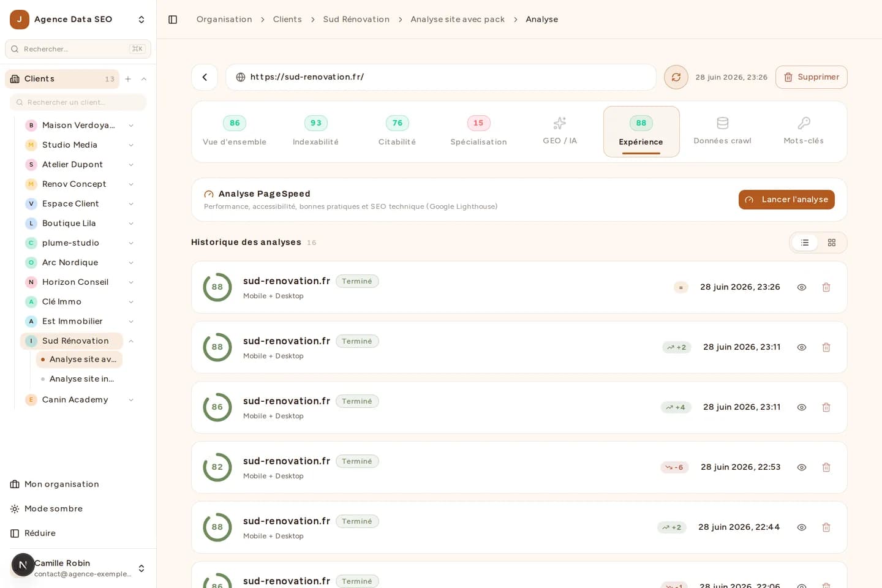The image size is (882, 588).
Task: Delete the 28 juin 23:26 analysis
Action: [x=826, y=287]
